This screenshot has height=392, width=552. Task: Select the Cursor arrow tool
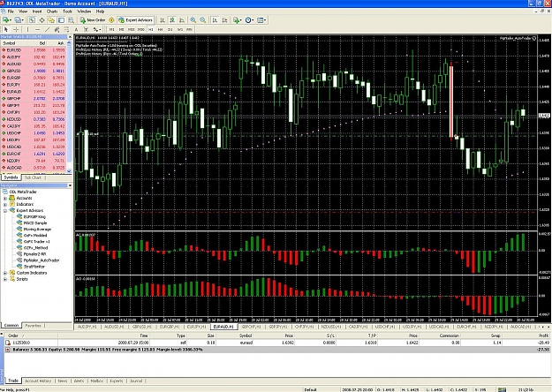[6, 29]
